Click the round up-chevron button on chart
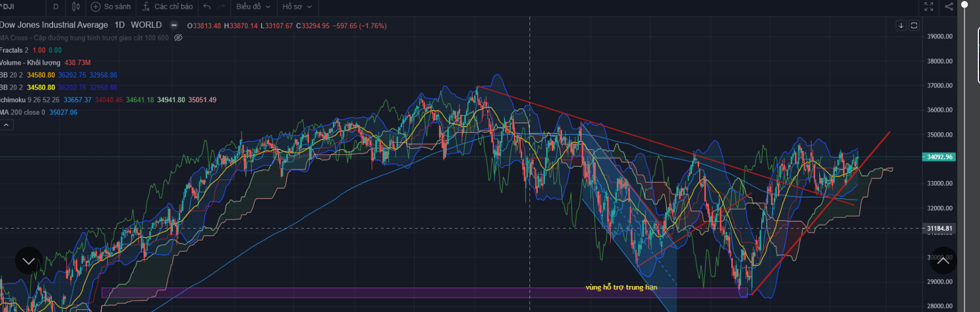Image resolution: width=980 pixels, height=312 pixels. coord(943,261)
